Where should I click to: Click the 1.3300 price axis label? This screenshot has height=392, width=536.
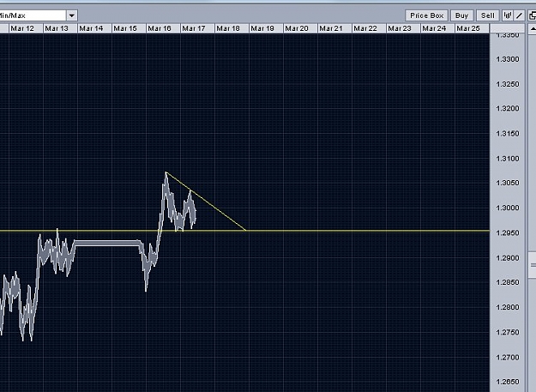[508, 59]
